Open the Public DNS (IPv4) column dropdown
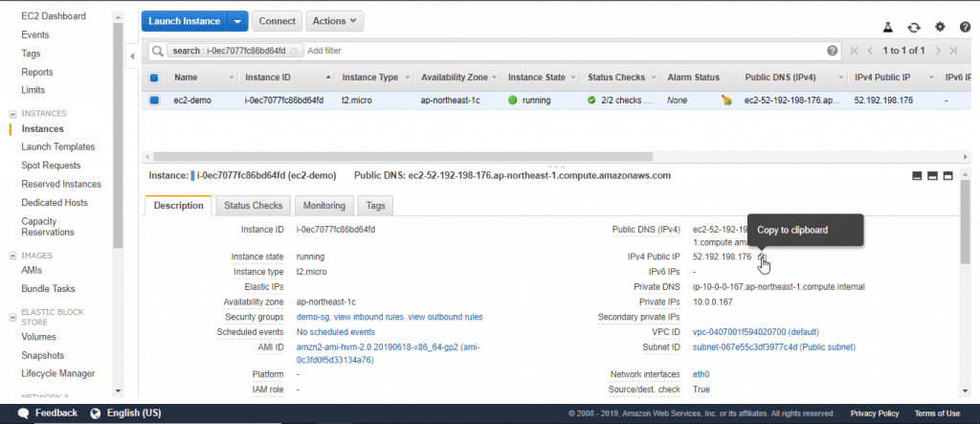This screenshot has width=980, height=424. [x=842, y=78]
